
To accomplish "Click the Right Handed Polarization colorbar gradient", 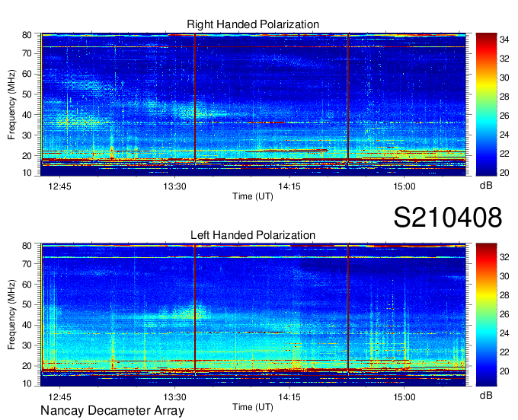I will pyautogui.click(x=486, y=104).
